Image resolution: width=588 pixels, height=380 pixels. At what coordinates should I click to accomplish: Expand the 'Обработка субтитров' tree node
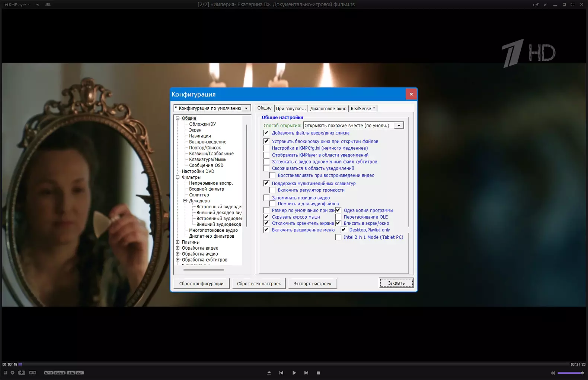tap(178, 260)
